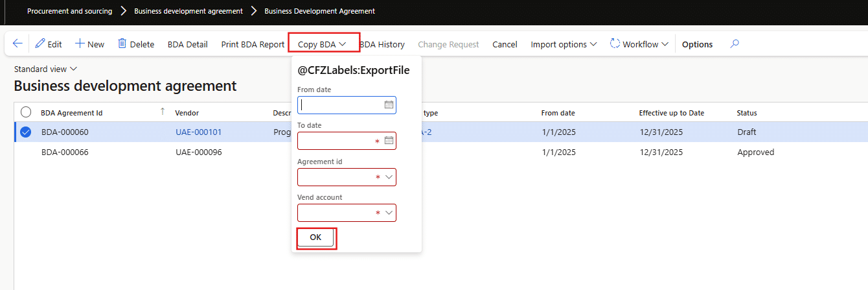Click into the From date input field

[341, 104]
